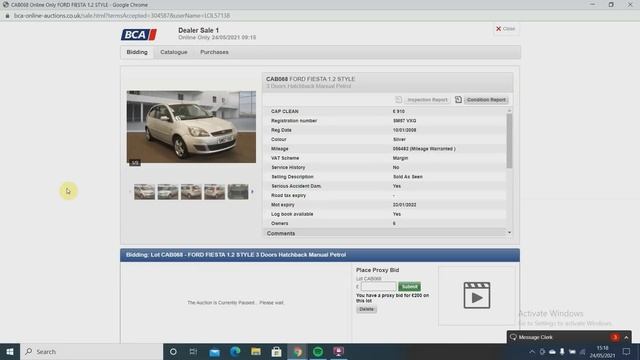Click the vehicle details scrollbar thumb
This screenshot has width=640, height=360.
pos(509,140)
